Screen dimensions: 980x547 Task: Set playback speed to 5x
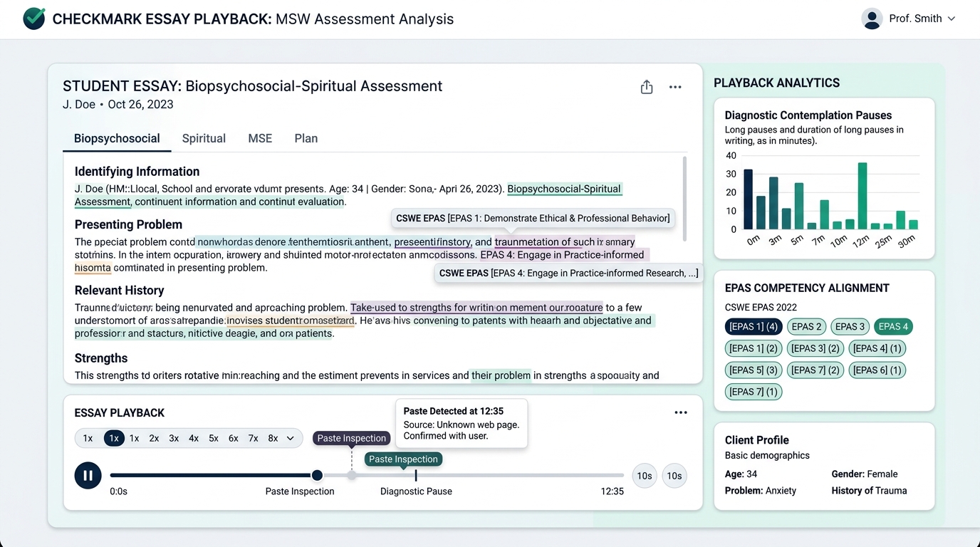click(214, 438)
